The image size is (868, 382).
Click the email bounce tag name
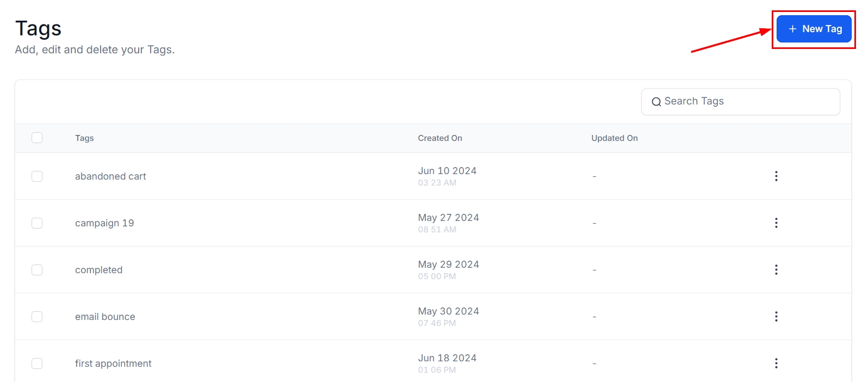pos(105,317)
